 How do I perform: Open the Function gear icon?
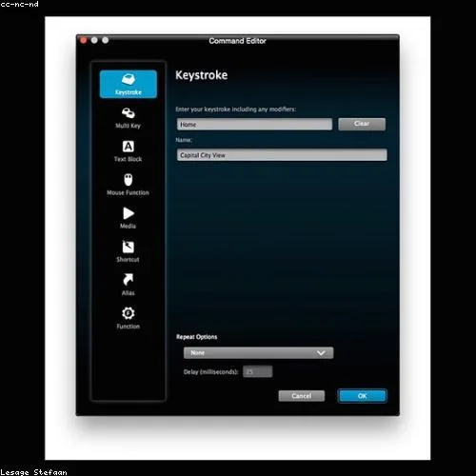click(129, 313)
